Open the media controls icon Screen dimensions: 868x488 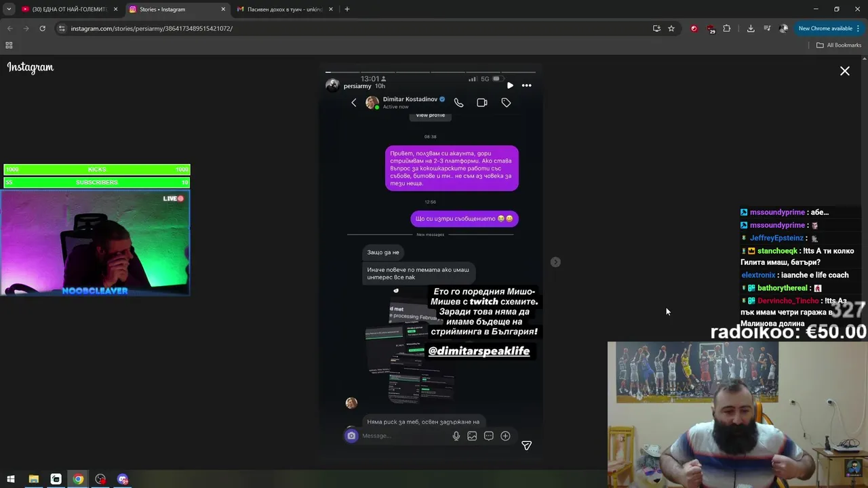pyautogui.click(x=767, y=28)
